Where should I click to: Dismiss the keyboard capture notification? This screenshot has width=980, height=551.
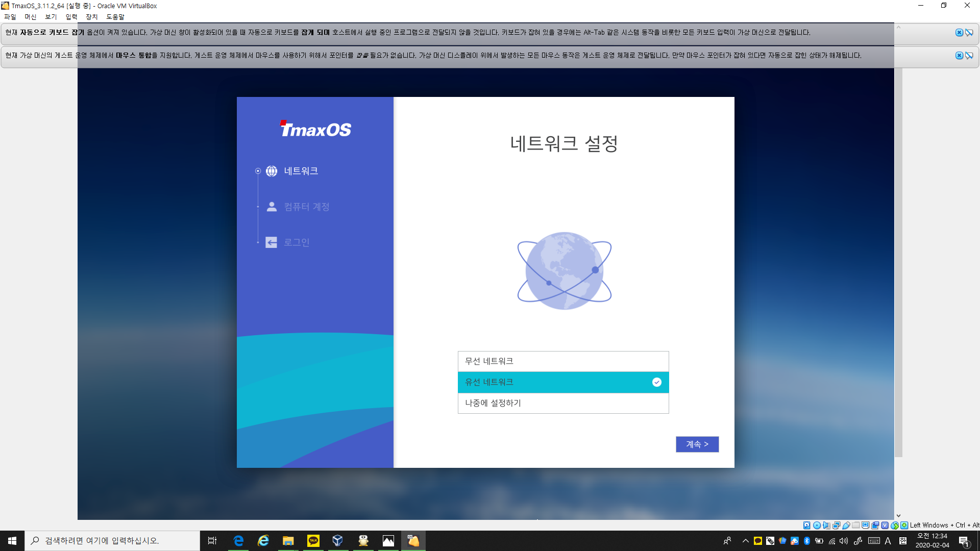pyautogui.click(x=959, y=33)
